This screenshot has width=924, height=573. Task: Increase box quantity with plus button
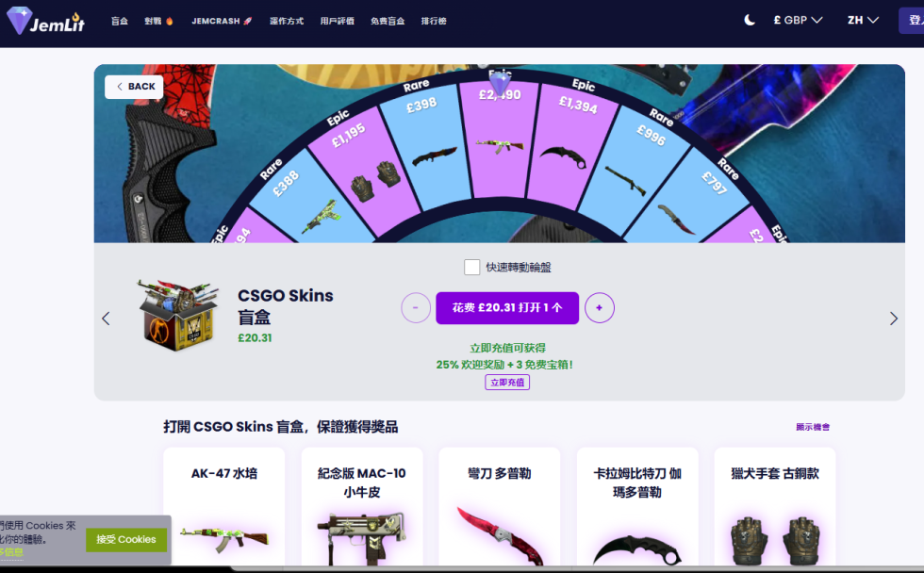pos(600,307)
